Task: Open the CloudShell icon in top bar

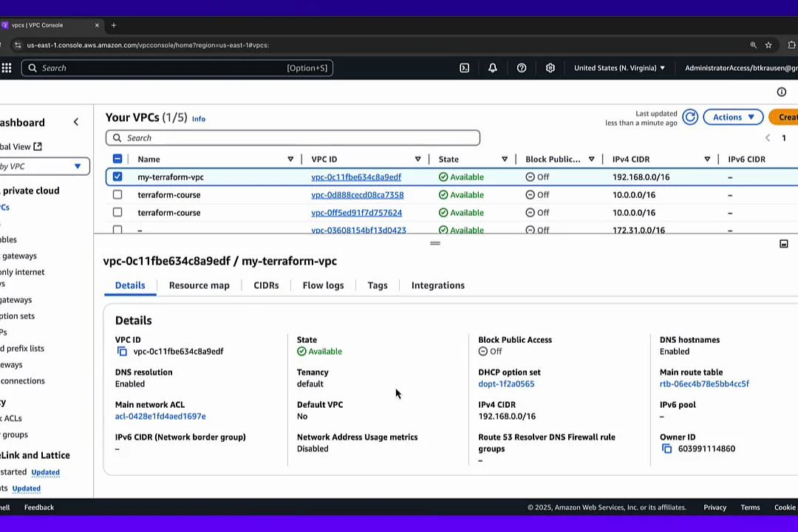Action: (464, 68)
